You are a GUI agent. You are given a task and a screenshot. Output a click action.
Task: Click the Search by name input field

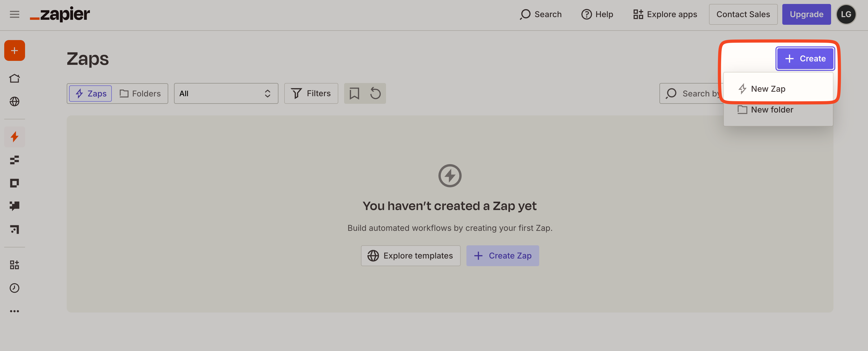tap(694, 93)
